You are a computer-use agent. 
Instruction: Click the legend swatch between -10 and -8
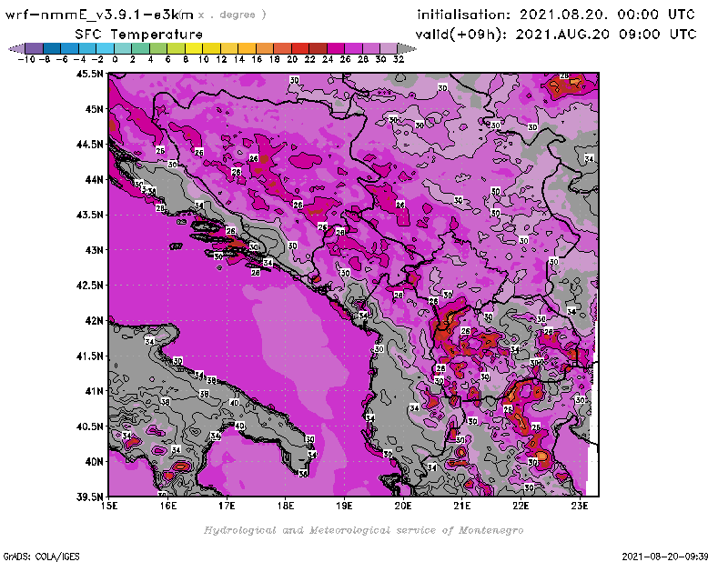35,48
